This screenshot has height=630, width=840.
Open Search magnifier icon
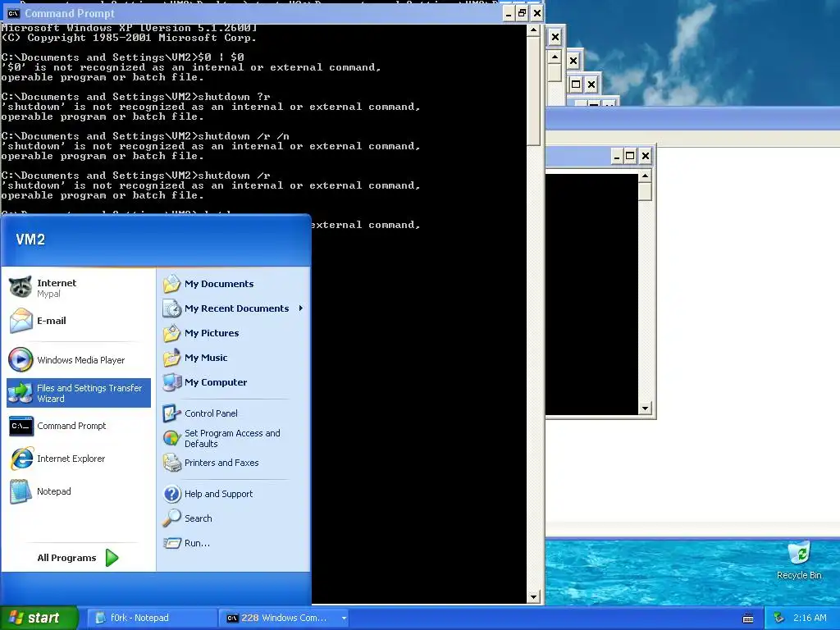pyautogui.click(x=172, y=518)
